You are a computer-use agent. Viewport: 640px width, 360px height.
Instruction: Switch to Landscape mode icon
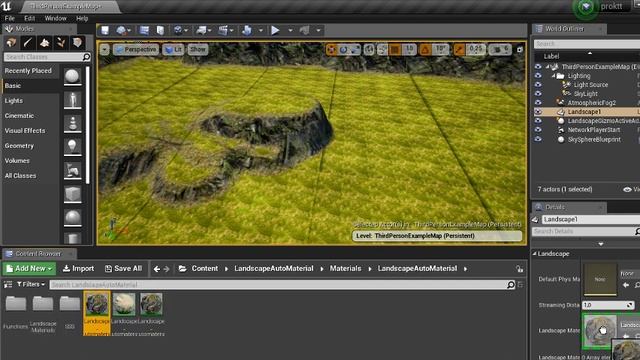tap(44, 42)
